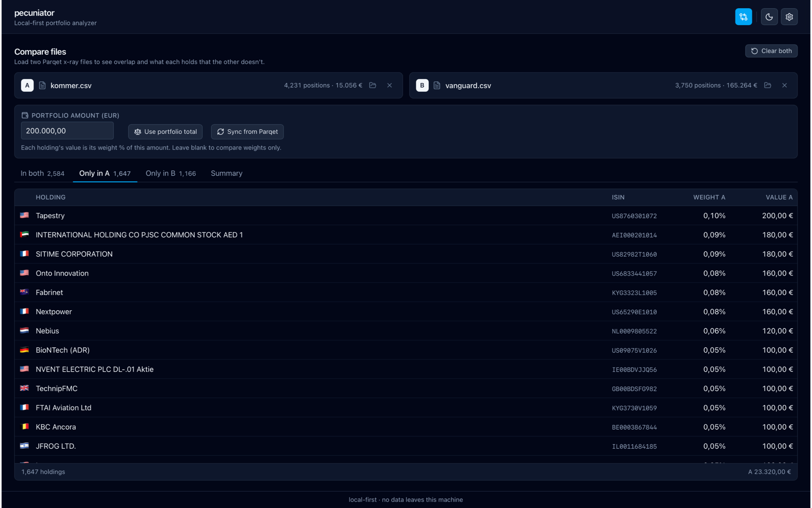Select the Nebius holding name
The height and width of the screenshot is (508, 812).
[47, 331]
